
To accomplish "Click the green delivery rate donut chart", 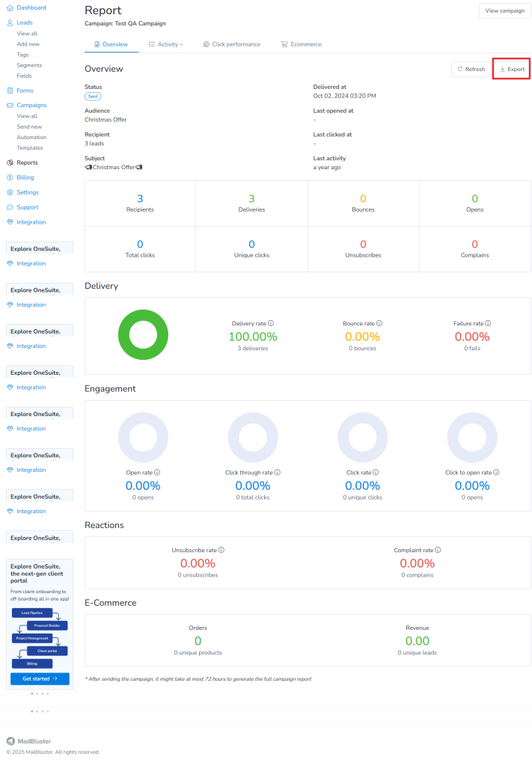I will 143,334.
